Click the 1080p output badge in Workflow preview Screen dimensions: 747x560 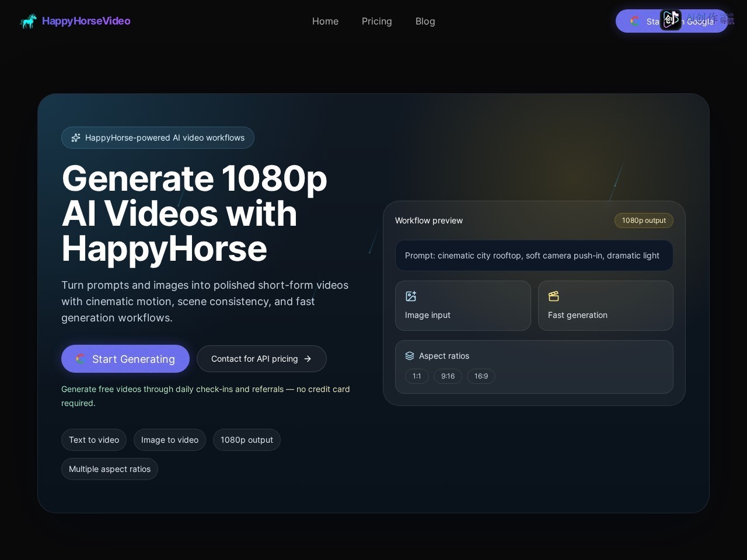[x=644, y=220]
